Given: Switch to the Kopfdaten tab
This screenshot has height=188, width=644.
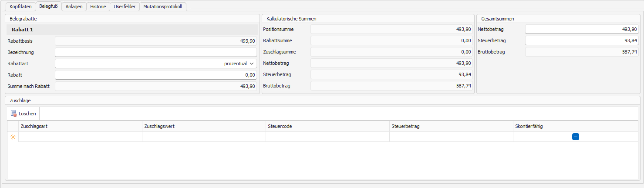Looking at the screenshot, I should [20, 7].
